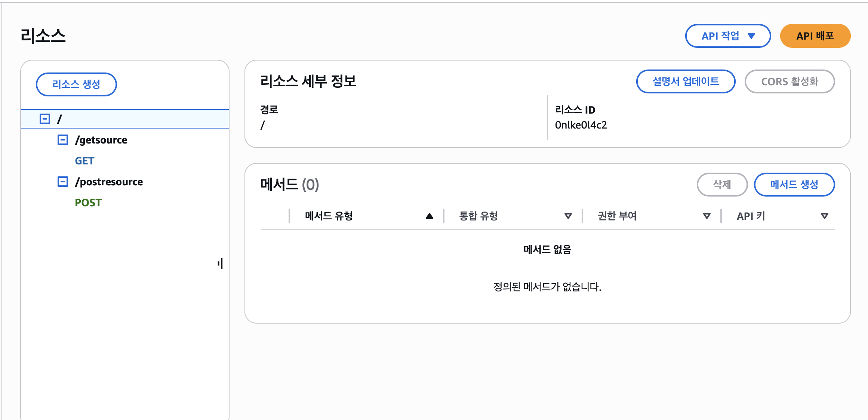Select the GET method under /getsource

pyautogui.click(x=84, y=161)
